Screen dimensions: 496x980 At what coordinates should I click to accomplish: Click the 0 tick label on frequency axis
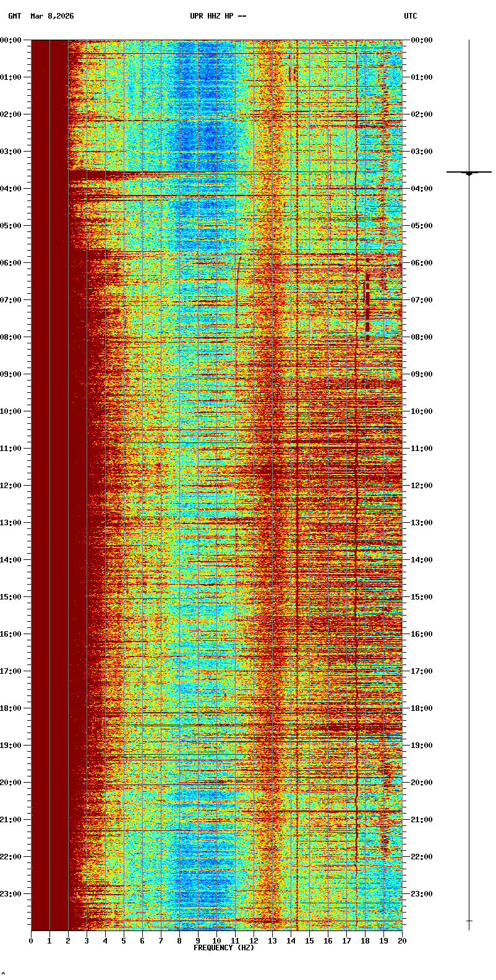(31, 941)
